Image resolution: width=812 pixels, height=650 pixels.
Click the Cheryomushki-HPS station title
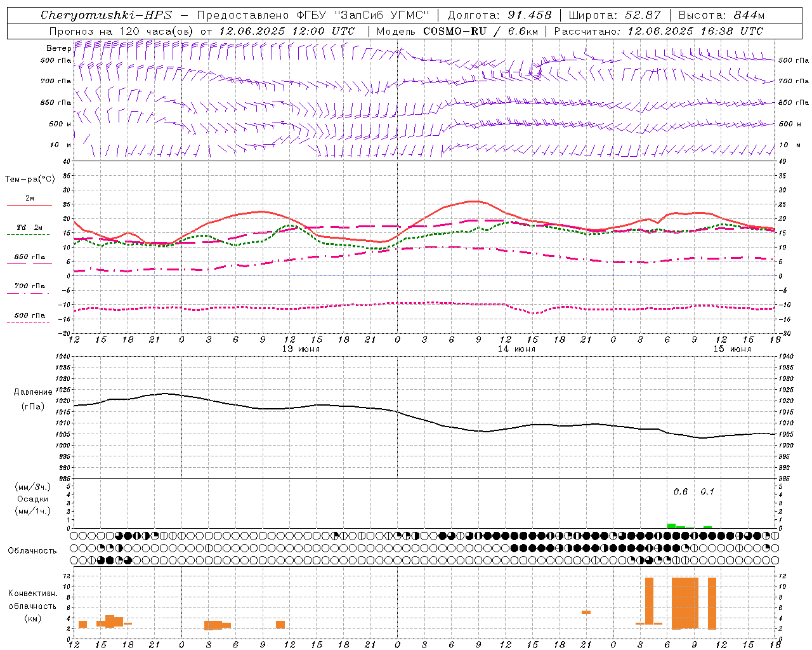pyautogui.click(x=106, y=15)
